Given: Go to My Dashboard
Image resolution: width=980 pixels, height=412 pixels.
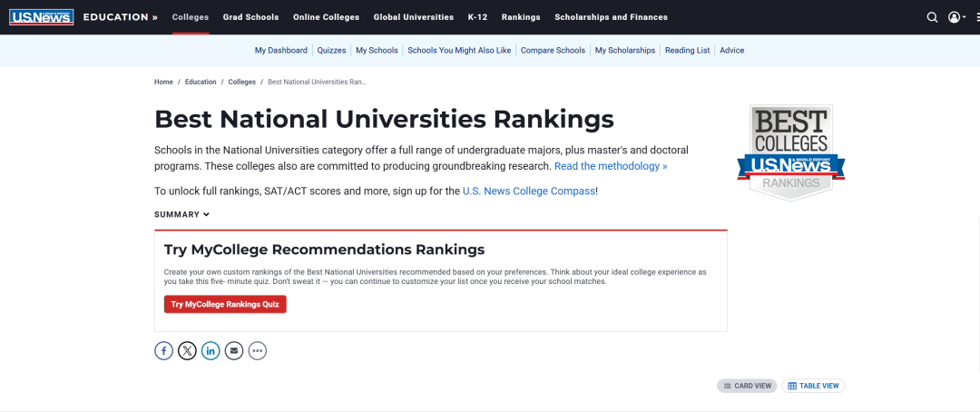Looking at the screenshot, I should 280,51.
